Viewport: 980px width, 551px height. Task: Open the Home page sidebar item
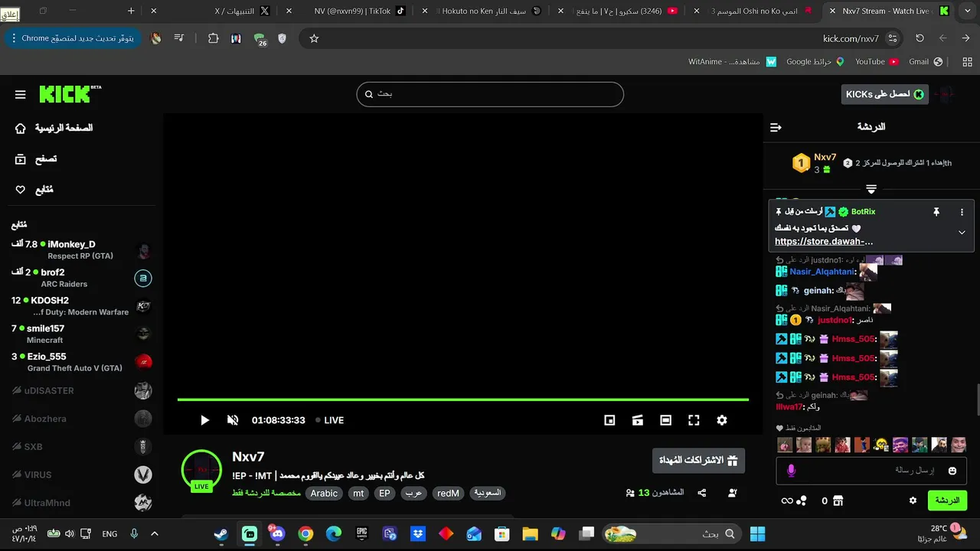click(x=55, y=128)
